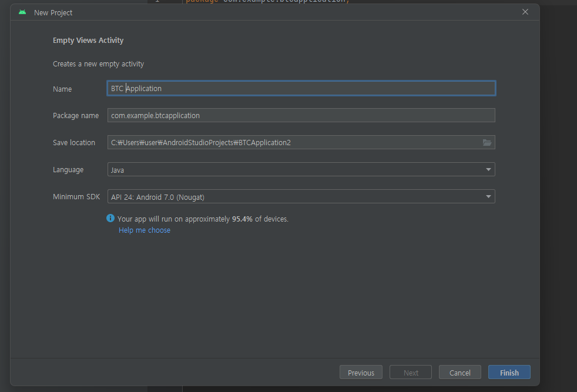This screenshot has height=392, width=577.
Task: Expand the Minimum SDK combo box
Action: pos(301,196)
